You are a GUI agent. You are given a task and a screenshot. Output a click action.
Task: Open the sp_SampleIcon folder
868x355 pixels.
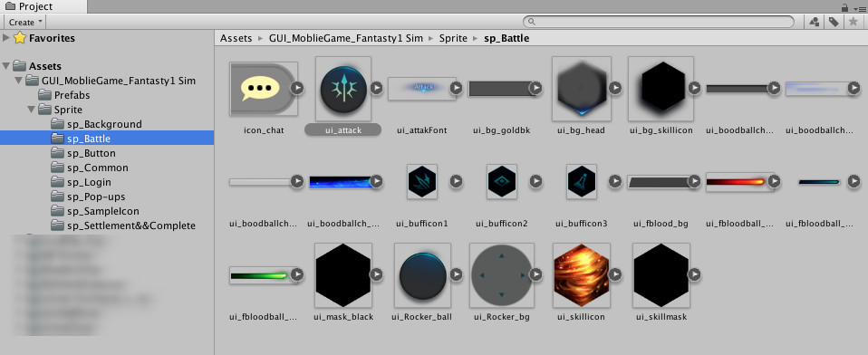pos(95,211)
